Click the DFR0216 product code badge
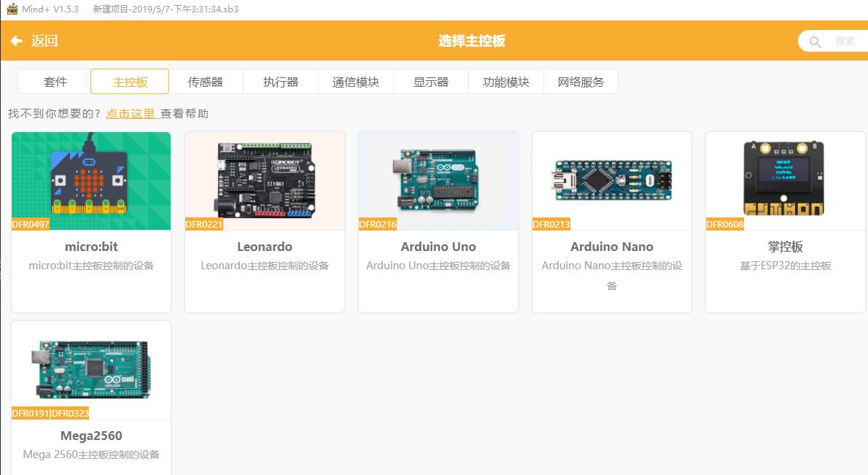This screenshot has height=475, width=868. click(x=378, y=224)
